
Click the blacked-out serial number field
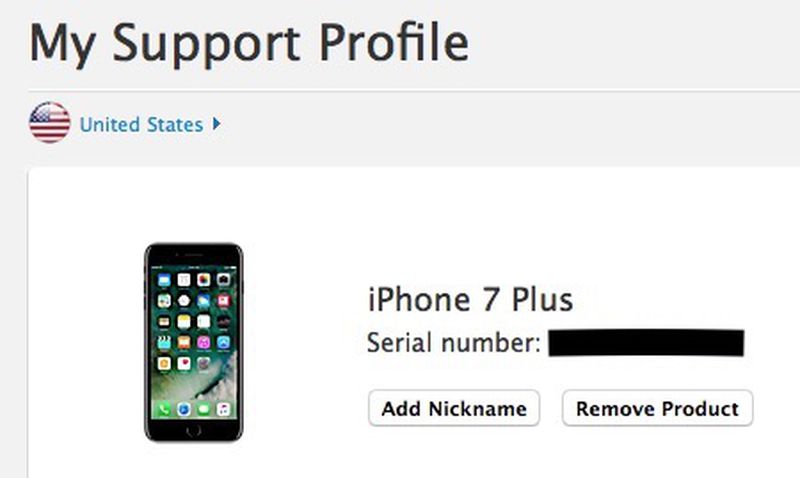coord(646,343)
